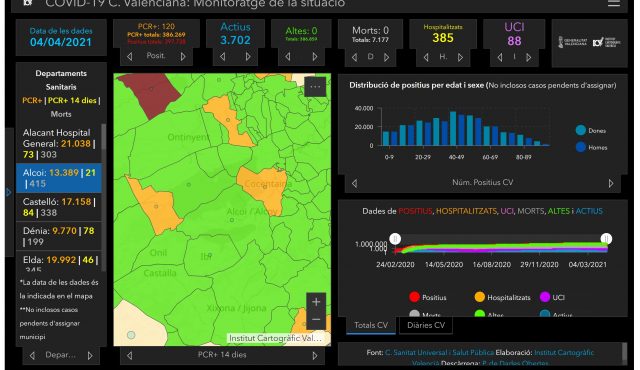640x370 pixels.
Task: Click right arrow under Altes card
Action: pyautogui.click(x=315, y=57)
